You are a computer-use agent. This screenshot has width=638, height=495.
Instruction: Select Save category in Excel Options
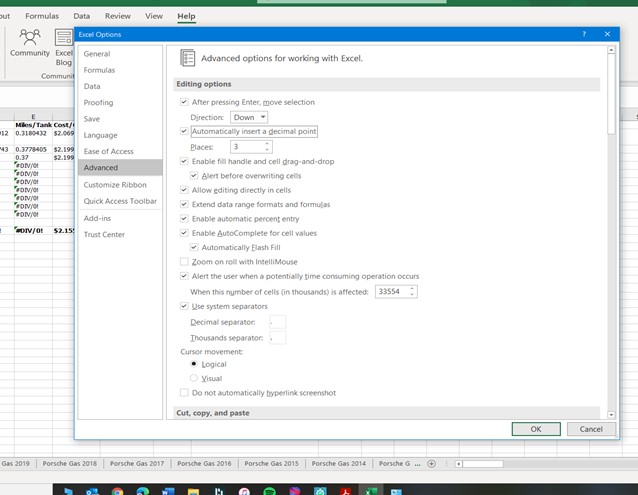(x=120, y=119)
